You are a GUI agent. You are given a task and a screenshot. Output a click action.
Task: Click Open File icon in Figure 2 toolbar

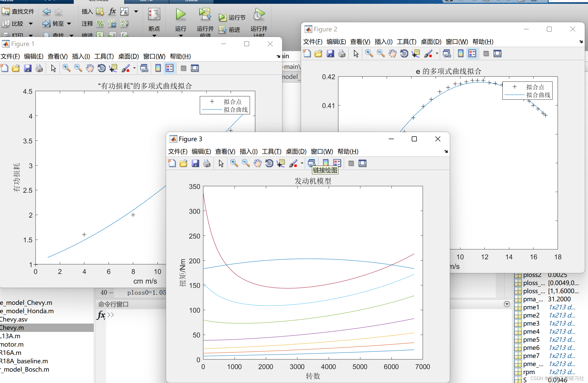[318, 54]
